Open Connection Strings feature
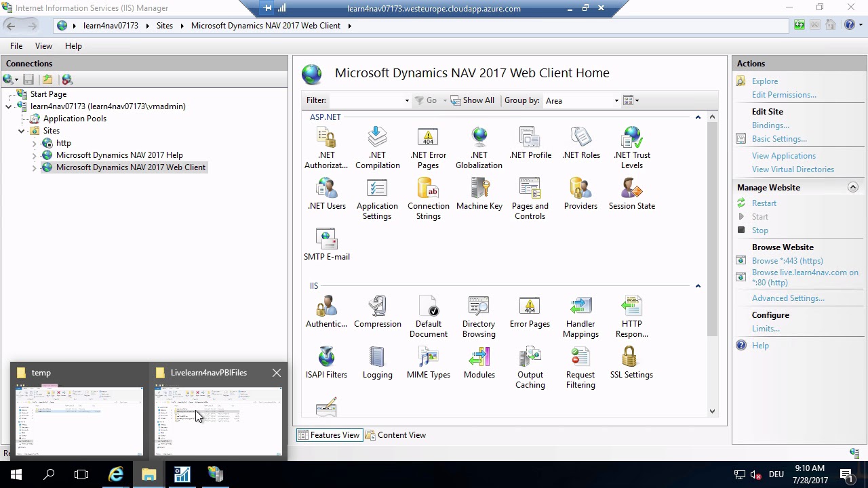This screenshot has height=488, width=868. click(x=428, y=199)
